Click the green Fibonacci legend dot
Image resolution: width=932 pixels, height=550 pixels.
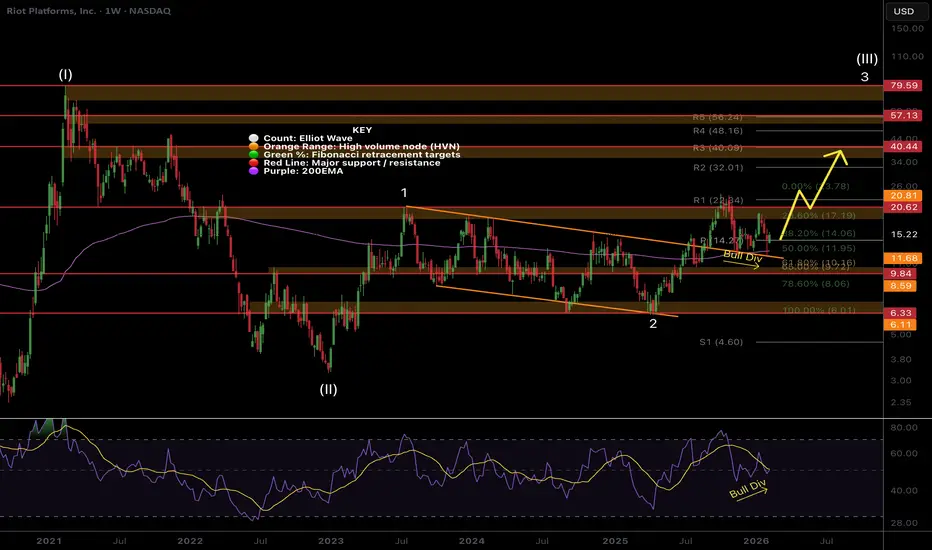click(254, 155)
